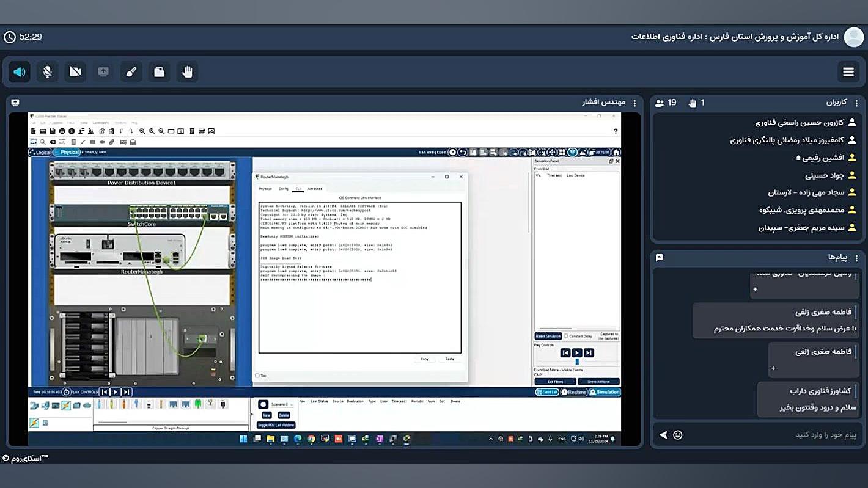This screenshot has width=868, height=488.
Task: Open Windows Start menu in shared screen
Action: click(243, 439)
